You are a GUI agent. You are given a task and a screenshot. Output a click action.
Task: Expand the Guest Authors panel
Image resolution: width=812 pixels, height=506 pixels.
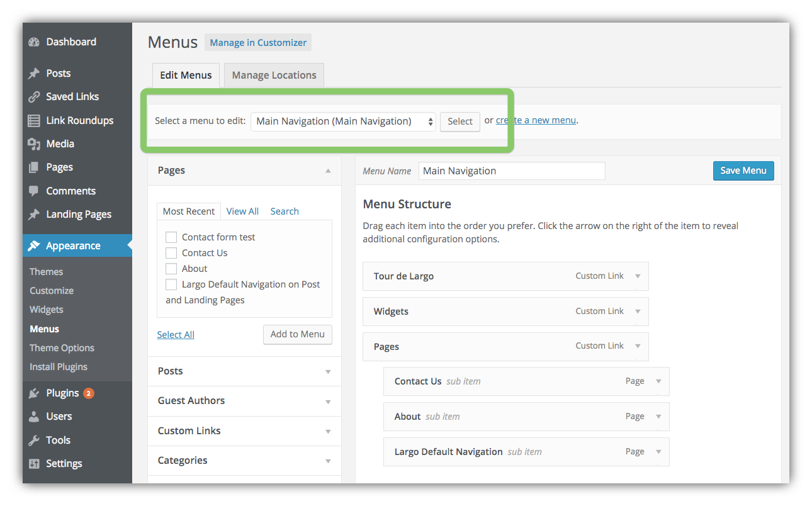[x=328, y=402]
